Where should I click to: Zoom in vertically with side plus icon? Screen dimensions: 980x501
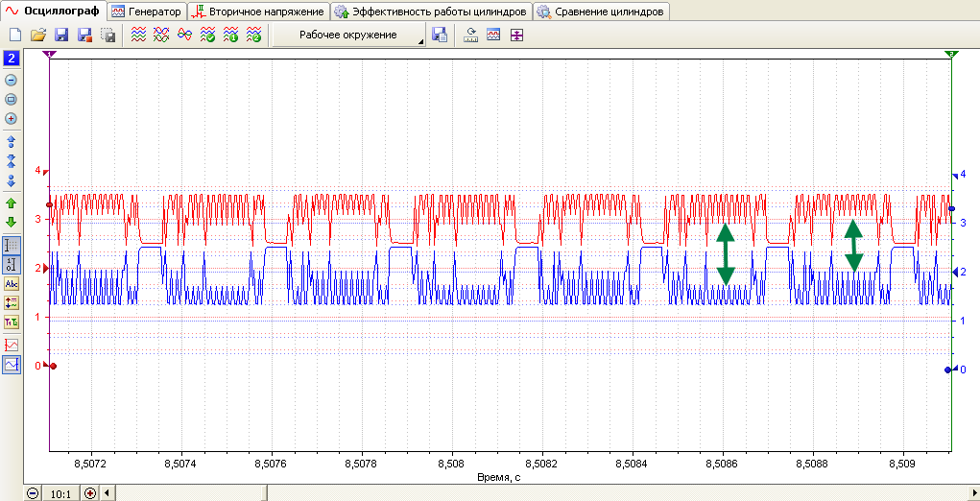12,119
